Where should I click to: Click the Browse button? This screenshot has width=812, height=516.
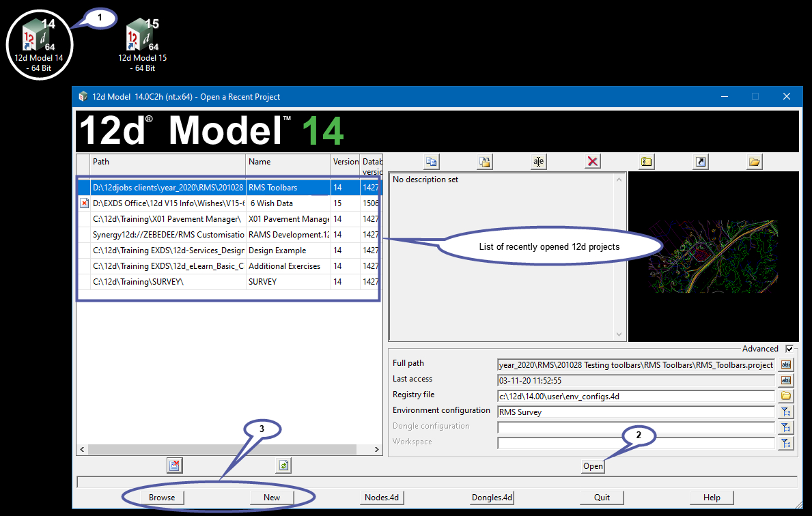click(162, 498)
